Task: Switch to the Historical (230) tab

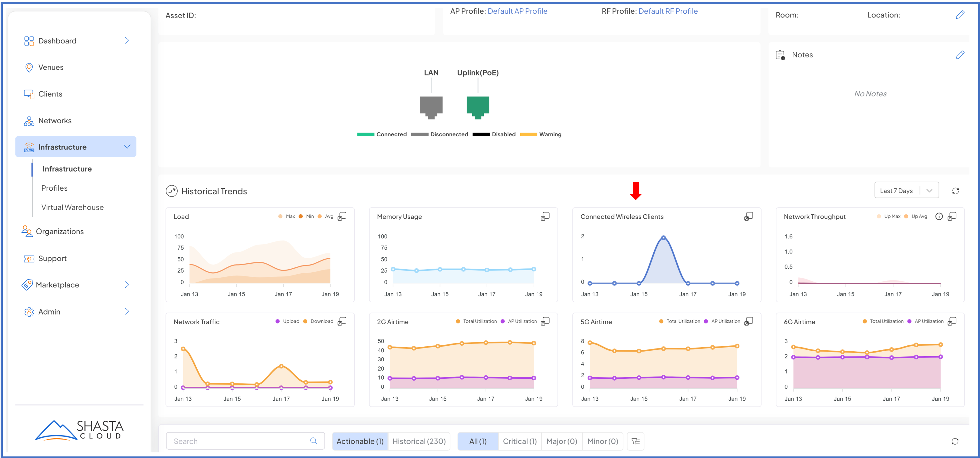Action: 419,441
